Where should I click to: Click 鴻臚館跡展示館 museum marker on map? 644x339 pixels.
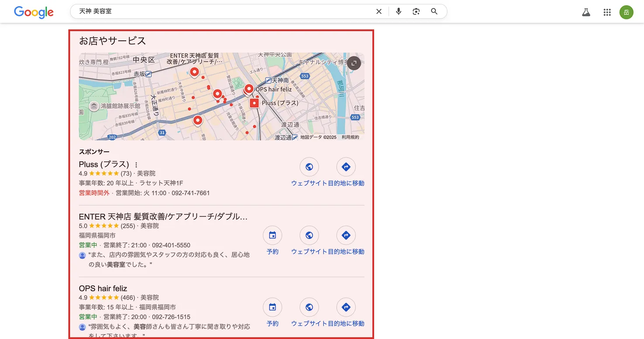(x=94, y=106)
